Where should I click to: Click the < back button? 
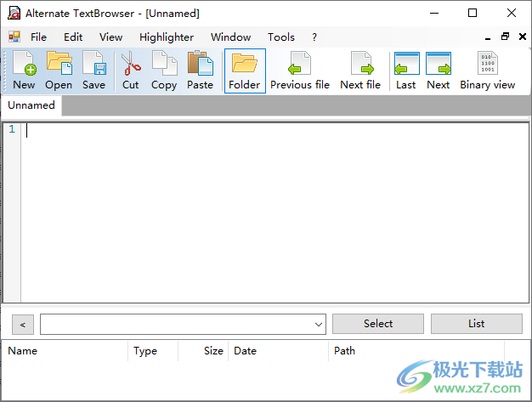[x=23, y=325]
